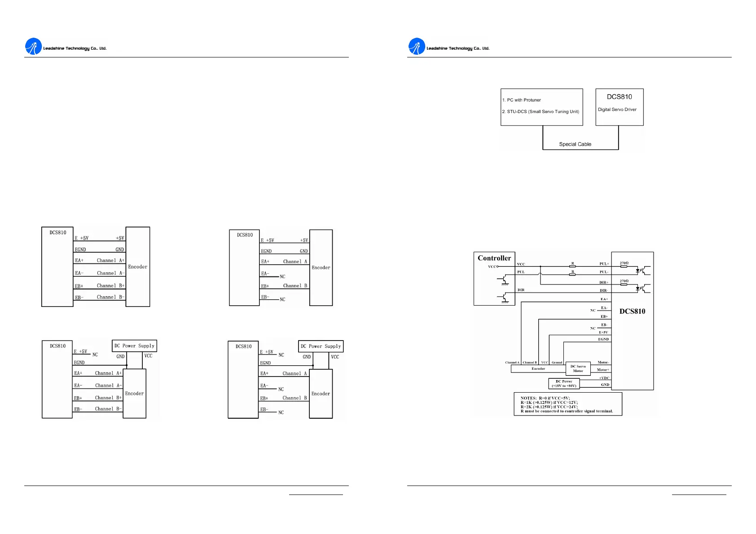Click the Leadshine logo on the right page
Screen dimensions: 756x534
(x=417, y=46)
